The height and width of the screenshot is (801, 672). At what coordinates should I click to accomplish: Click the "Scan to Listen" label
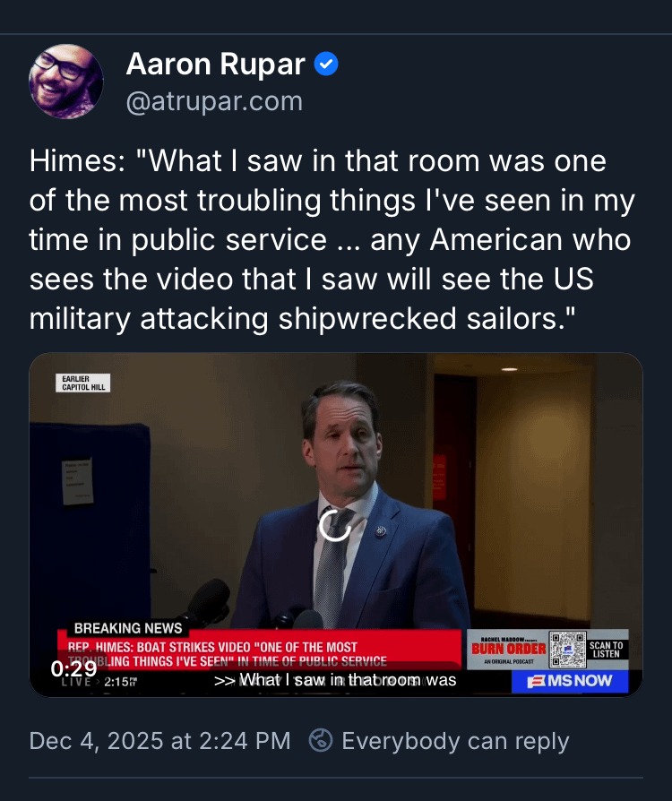pyautogui.click(x=607, y=650)
